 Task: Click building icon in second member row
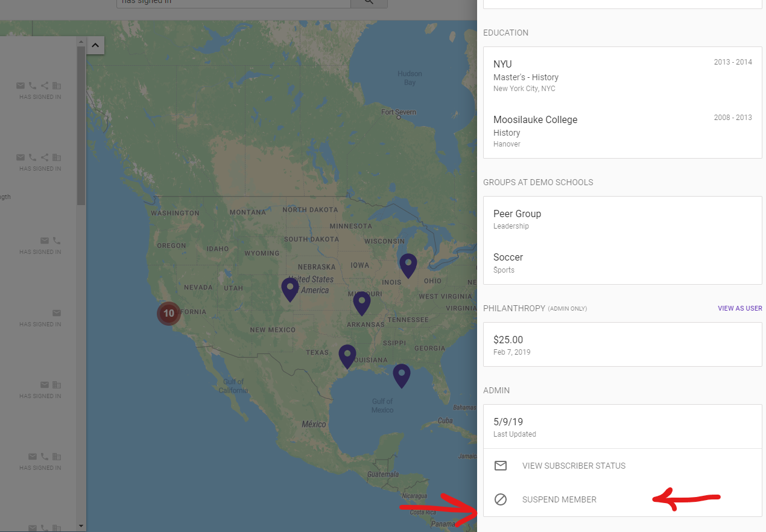click(57, 157)
